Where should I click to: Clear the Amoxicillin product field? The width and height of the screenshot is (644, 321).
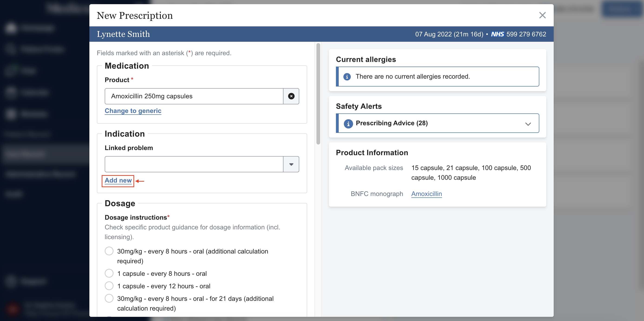[x=291, y=96]
